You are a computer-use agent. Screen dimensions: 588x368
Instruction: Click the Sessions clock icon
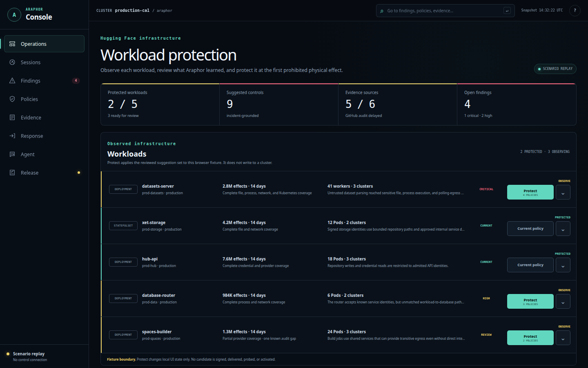point(12,62)
